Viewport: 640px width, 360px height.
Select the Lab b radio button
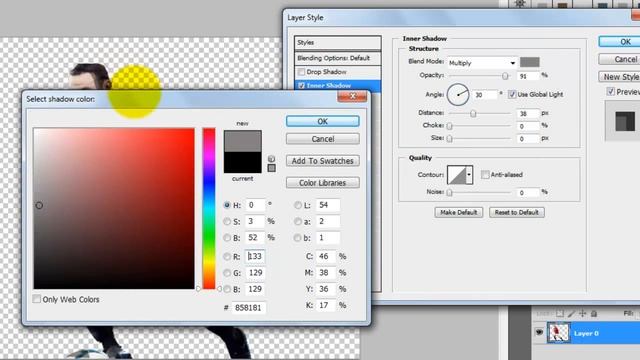(x=298, y=238)
